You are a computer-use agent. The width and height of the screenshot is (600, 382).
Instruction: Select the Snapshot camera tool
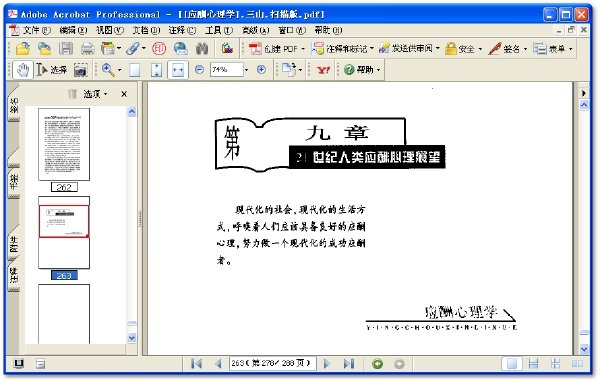click(80, 70)
